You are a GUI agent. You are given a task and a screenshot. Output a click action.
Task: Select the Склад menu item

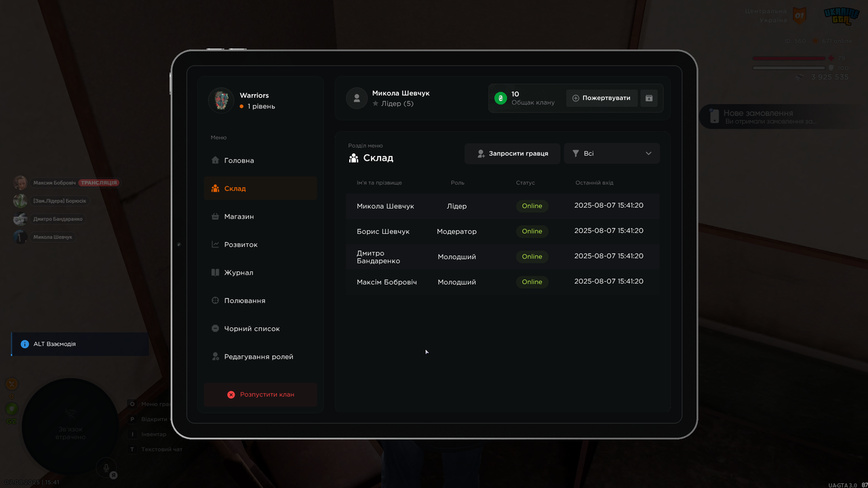coord(260,188)
